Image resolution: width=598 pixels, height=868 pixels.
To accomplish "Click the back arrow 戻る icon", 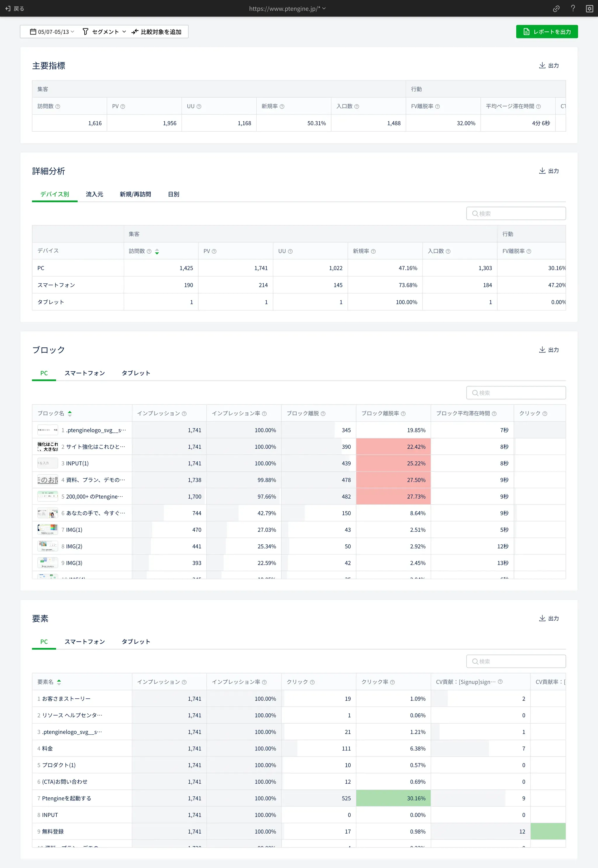I will 8,9.
